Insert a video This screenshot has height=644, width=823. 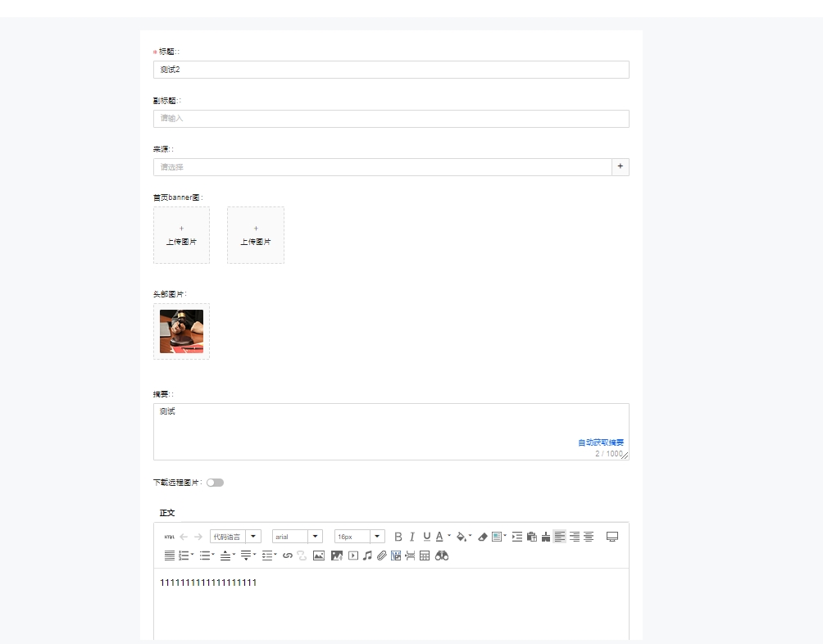tap(353, 556)
